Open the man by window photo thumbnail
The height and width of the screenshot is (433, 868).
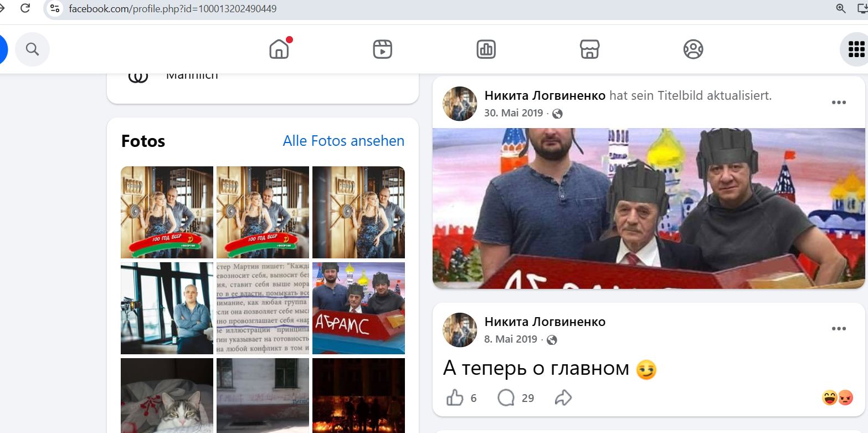[167, 308]
